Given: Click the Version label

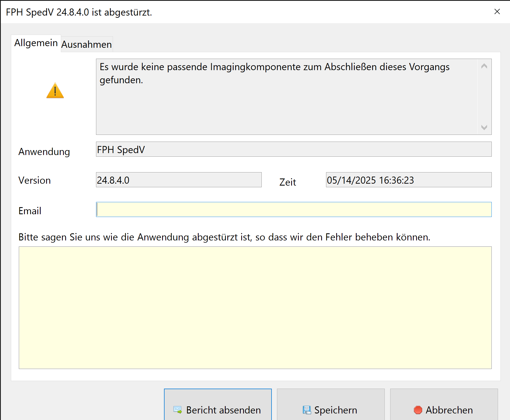Looking at the screenshot, I should (35, 180).
